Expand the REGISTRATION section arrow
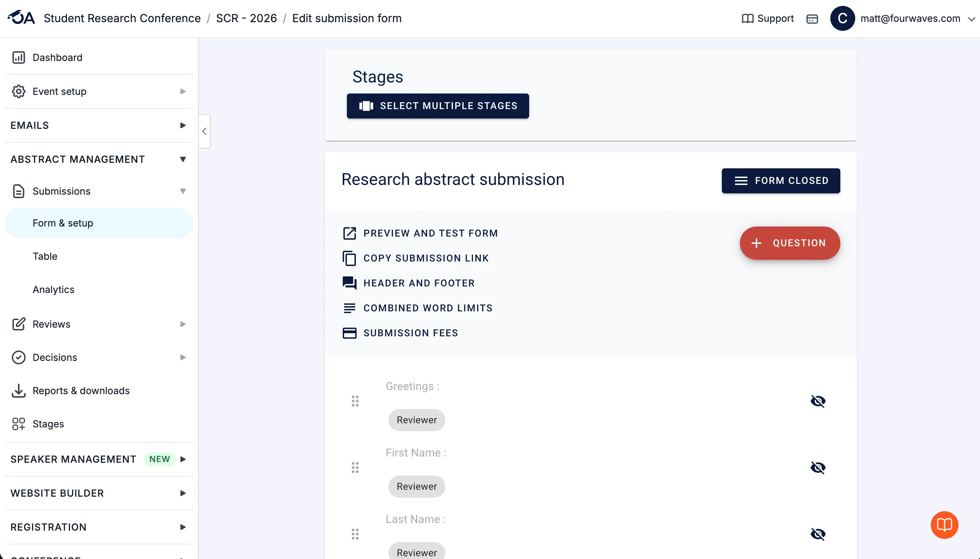The width and height of the screenshot is (980, 559). 183,527
